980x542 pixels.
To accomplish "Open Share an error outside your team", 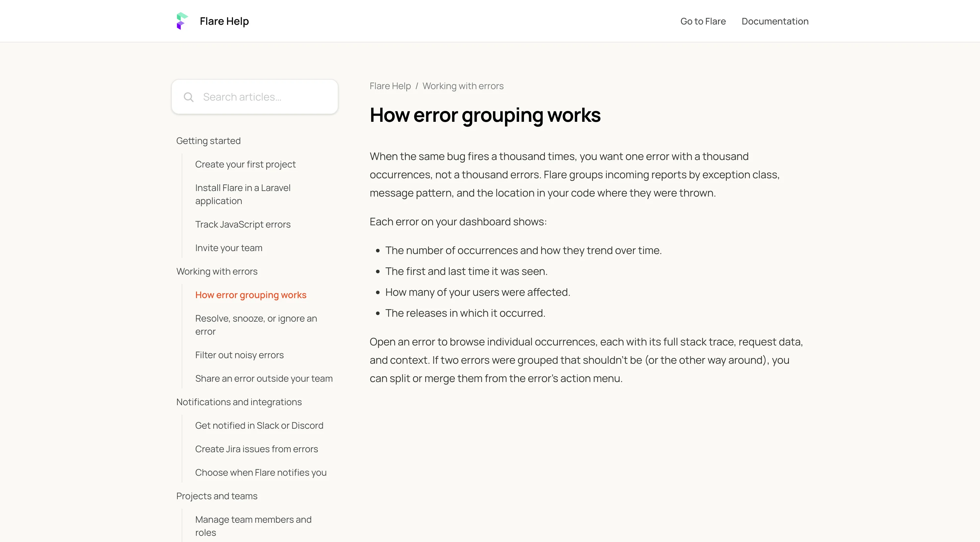I will pos(264,379).
